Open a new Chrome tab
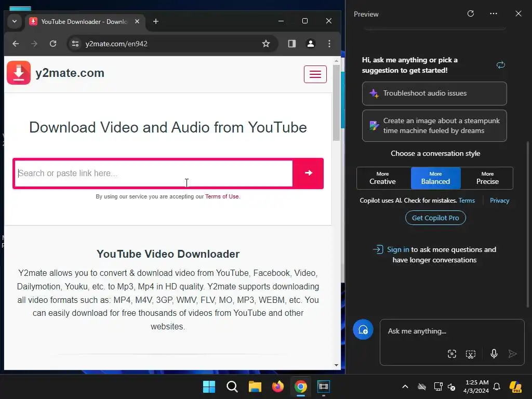Screen dimensions: 532x399 [x=156, y=21]
